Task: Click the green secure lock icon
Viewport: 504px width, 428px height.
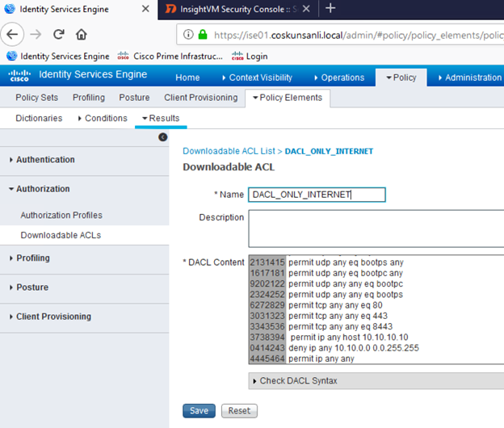Action: pos(203,34)
